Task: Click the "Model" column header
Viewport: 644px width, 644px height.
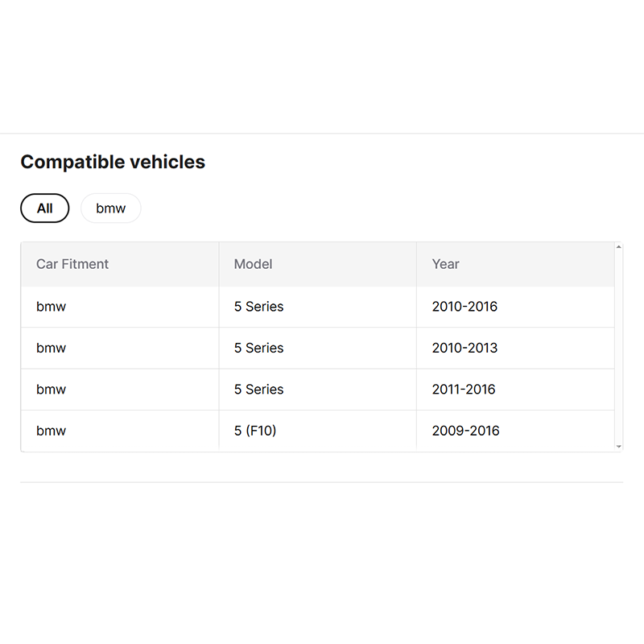Action: [253, 264]
